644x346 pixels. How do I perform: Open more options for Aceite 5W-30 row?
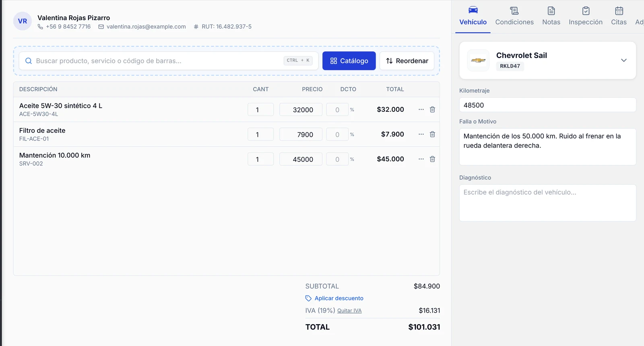pyautogui.click(x=421, y=109)
